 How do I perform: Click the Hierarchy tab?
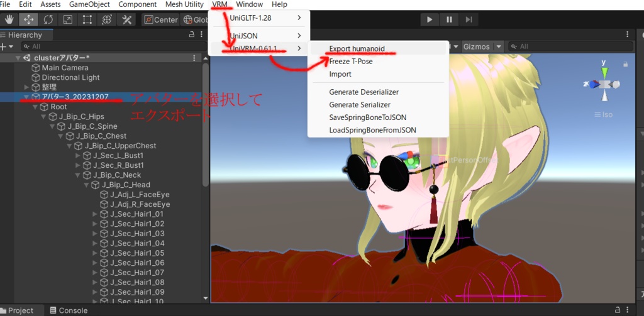click(21, 35)
